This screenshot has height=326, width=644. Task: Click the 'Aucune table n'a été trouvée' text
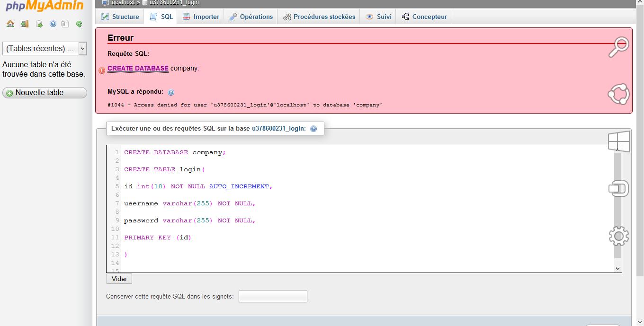coord(44,69)
